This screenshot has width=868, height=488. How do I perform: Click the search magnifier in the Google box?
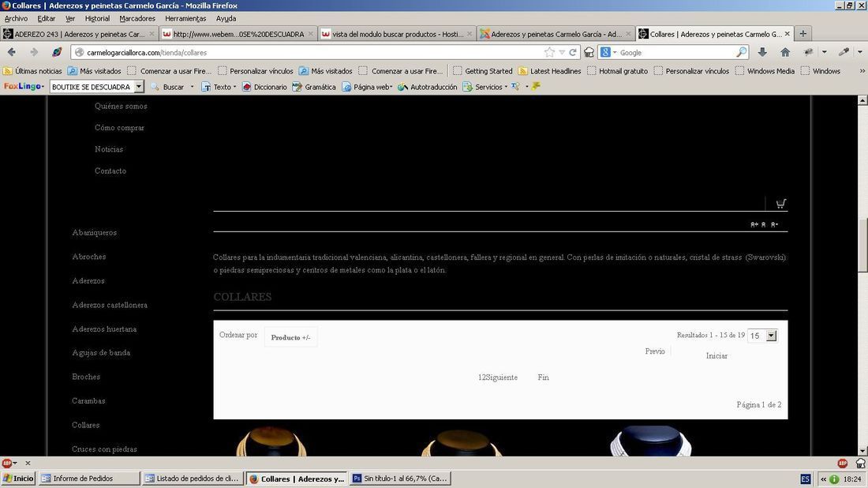point(741,52)
